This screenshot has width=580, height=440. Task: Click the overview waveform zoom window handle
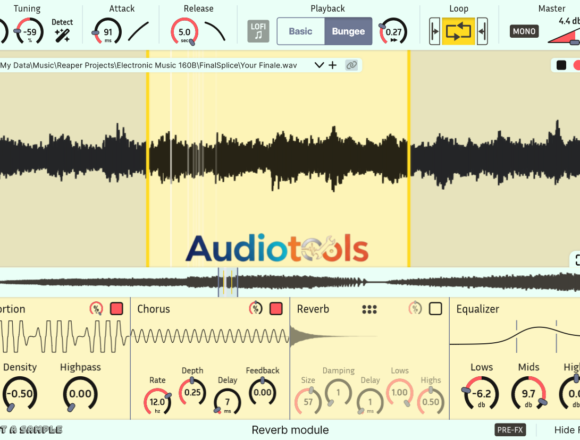pos(228,282)
